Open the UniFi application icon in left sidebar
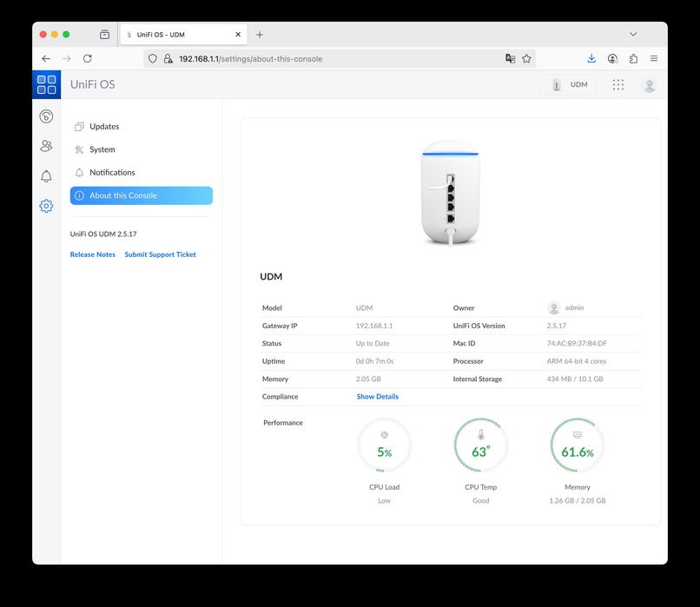This screenshot has height=607, width=700. tap(46, 116)
